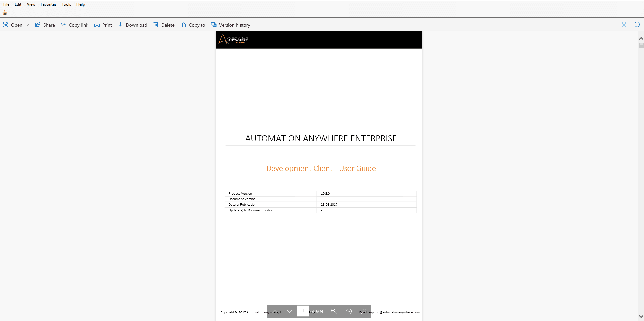Open the Favorites menu
Viewport: 644px width, 321px height.
pyautogui.click(x=48, y=4)
